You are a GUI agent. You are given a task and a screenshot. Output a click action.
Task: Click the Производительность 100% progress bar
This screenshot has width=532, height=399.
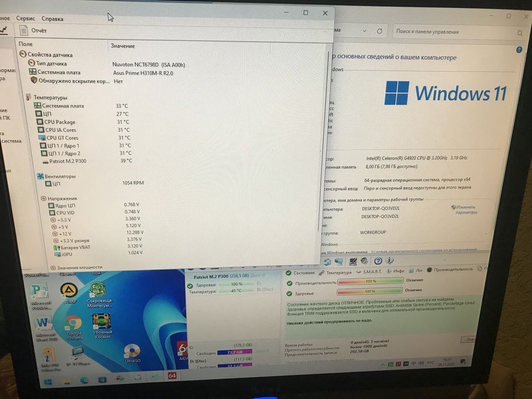(370, 281)
